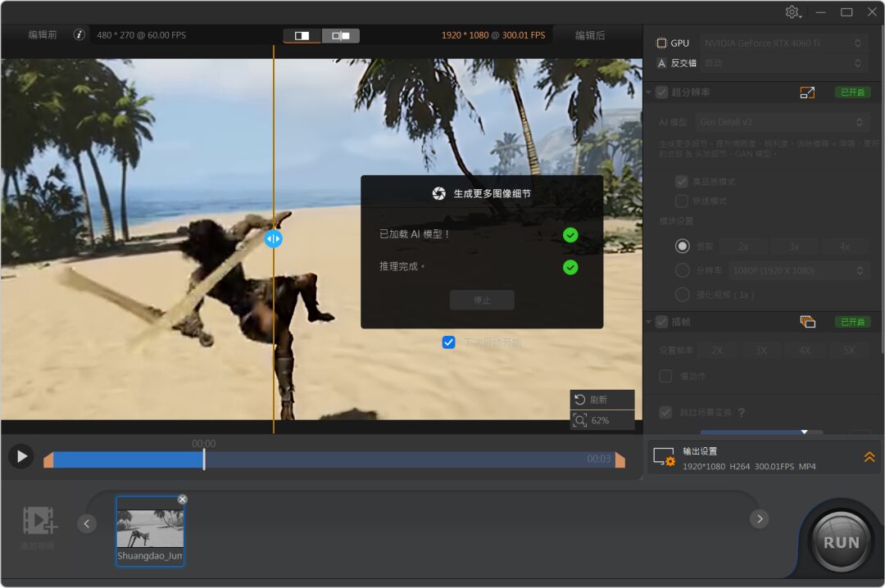Click the help question mark beside 跳过场景变换
Viewport: 885px width, 588px height.
(742, 413)
